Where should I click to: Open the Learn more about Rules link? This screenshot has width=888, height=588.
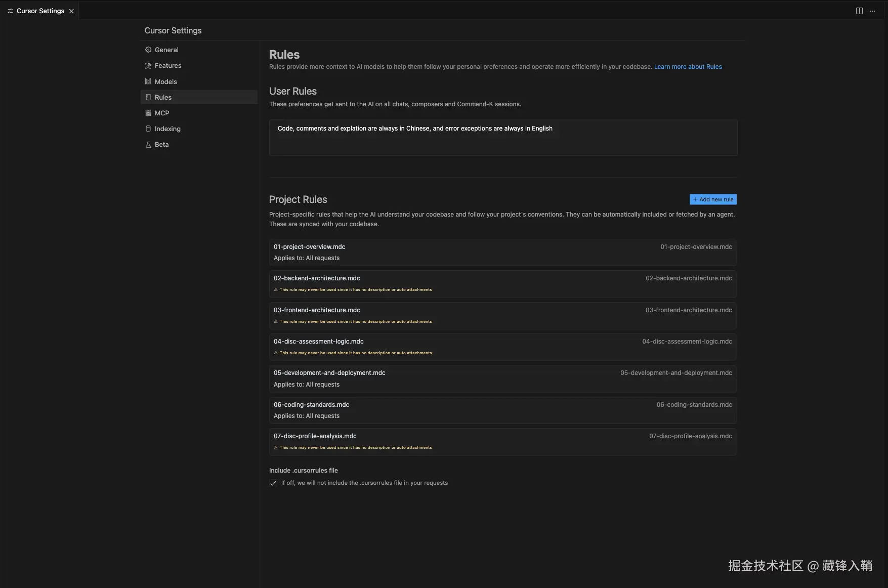point(688,67)
